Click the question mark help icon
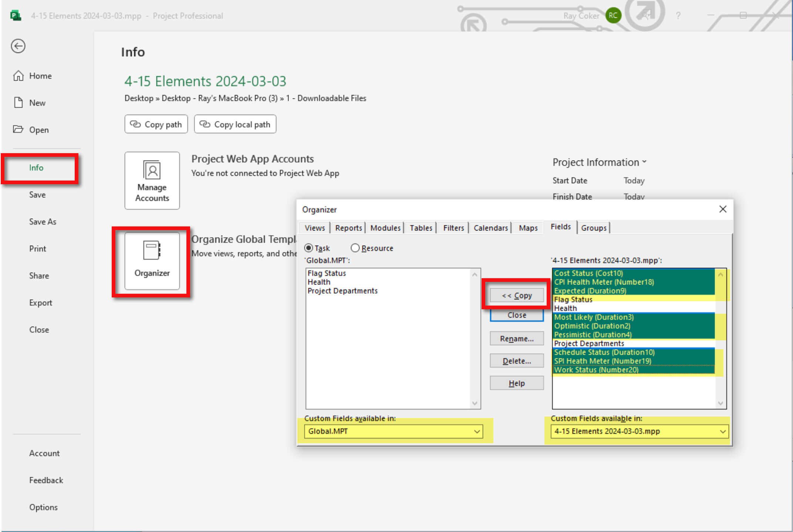The width and height of the screenshot is (793, 532). pyautogui.click(x=678, y=16)
